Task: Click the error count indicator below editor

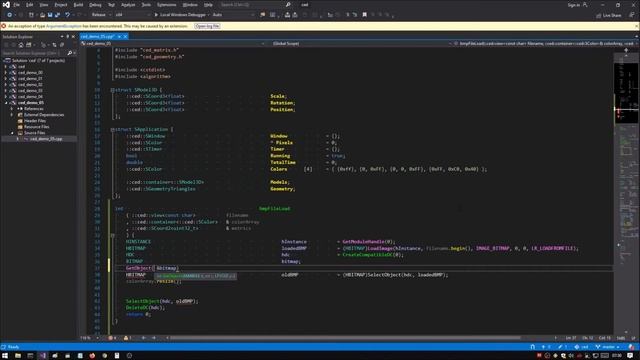Action: pyautogui.click(x=112, y=338)
